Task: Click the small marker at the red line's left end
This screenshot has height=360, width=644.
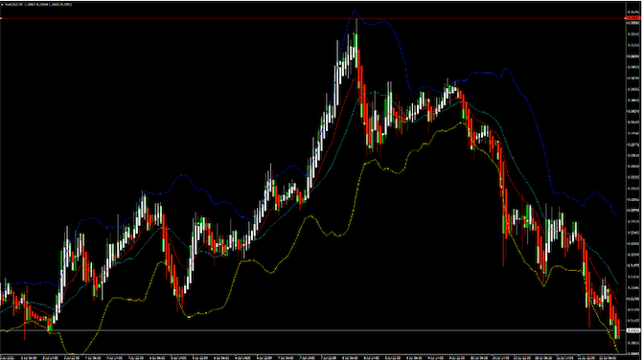Action: coord(1,18)
